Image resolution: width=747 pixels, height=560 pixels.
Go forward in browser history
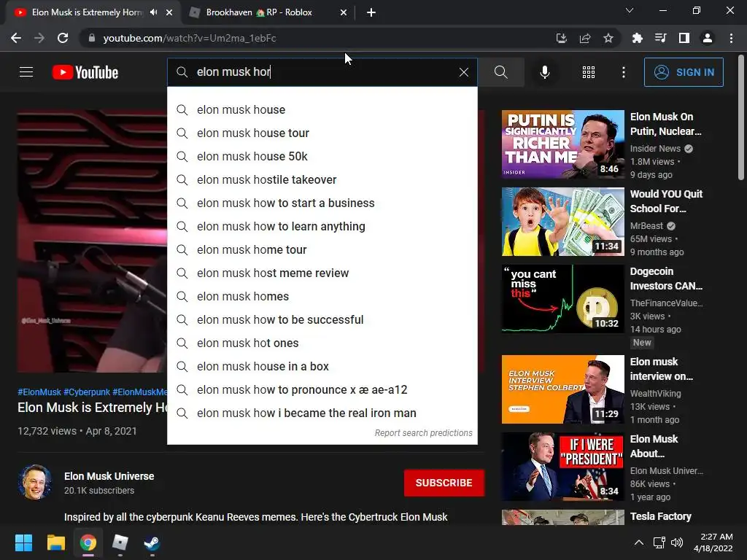[39, 38]
